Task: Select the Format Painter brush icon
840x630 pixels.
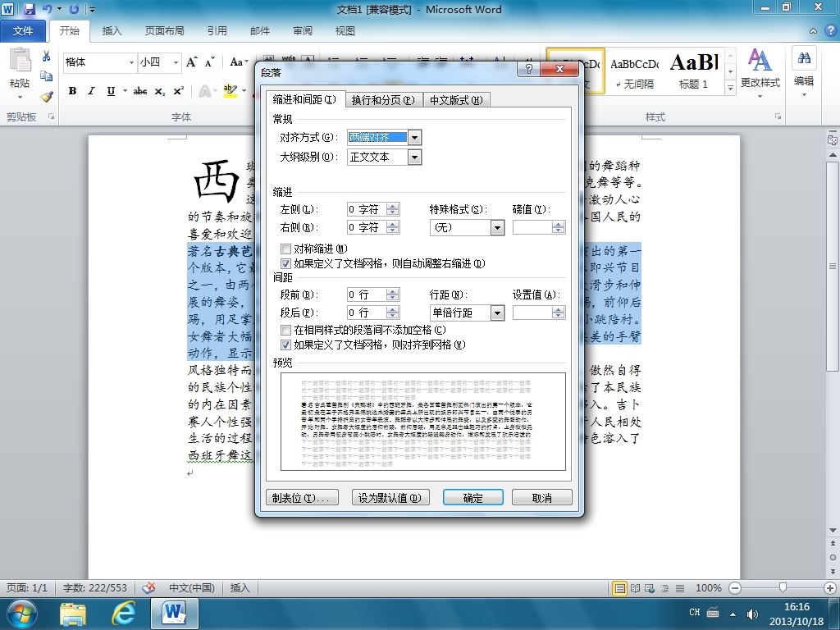Action: [x=47, y=97]
